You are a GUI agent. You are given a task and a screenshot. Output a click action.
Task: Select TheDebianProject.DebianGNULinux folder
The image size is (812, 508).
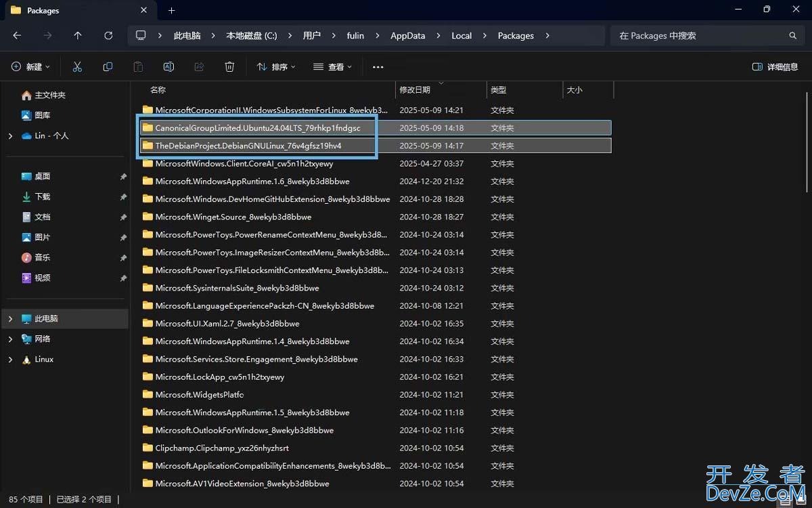pyautogui.click(x=376, y=146)
